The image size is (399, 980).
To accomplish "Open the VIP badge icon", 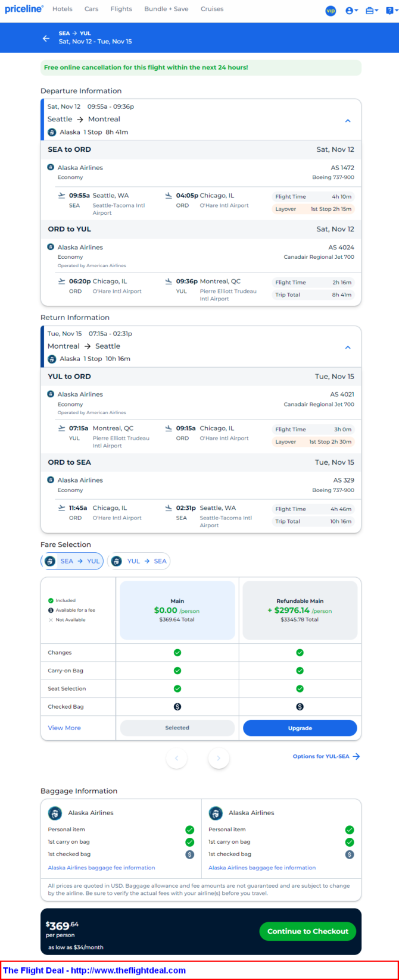I will pyautogui.click(x=331, y=11).
